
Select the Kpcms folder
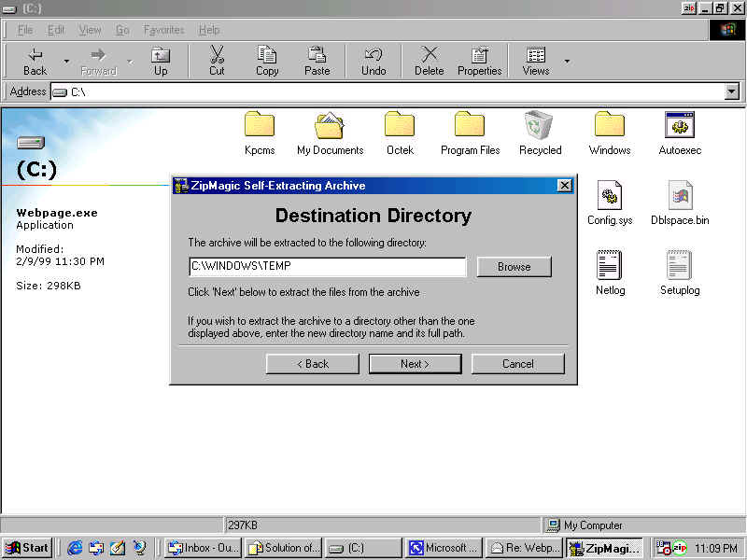point(260,133)
